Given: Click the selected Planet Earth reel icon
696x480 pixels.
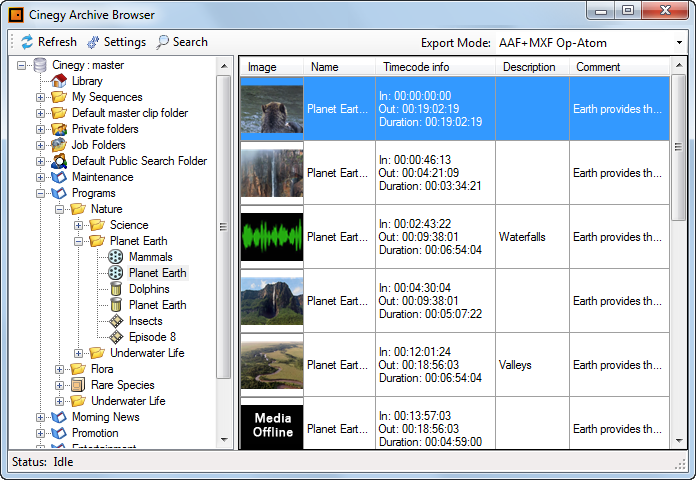Looking at the screenshot, I should (x=115, y=273).
